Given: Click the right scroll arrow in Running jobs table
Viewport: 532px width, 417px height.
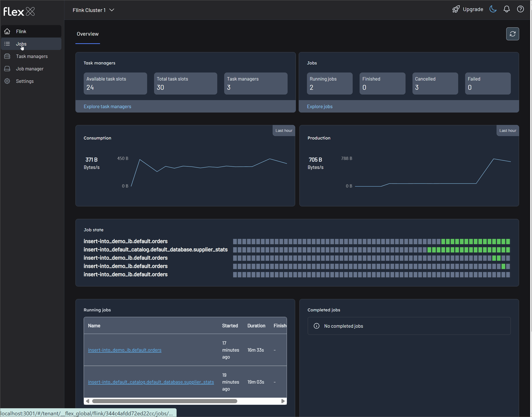Looking at the screenshot, I should click(283, 401).
